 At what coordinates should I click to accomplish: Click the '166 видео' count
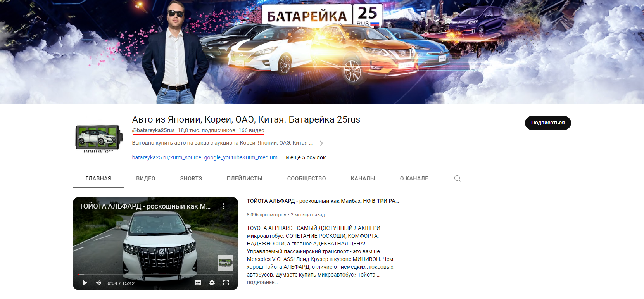click(251, 130)
